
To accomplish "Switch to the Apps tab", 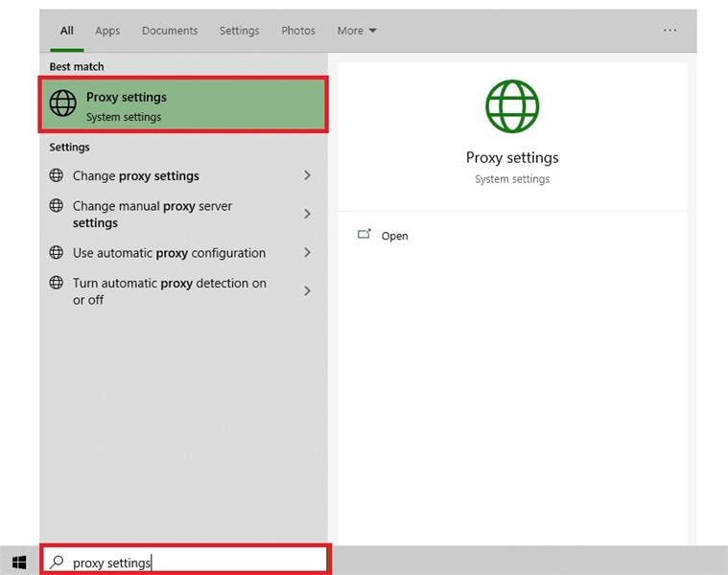I will pos(107,31).
